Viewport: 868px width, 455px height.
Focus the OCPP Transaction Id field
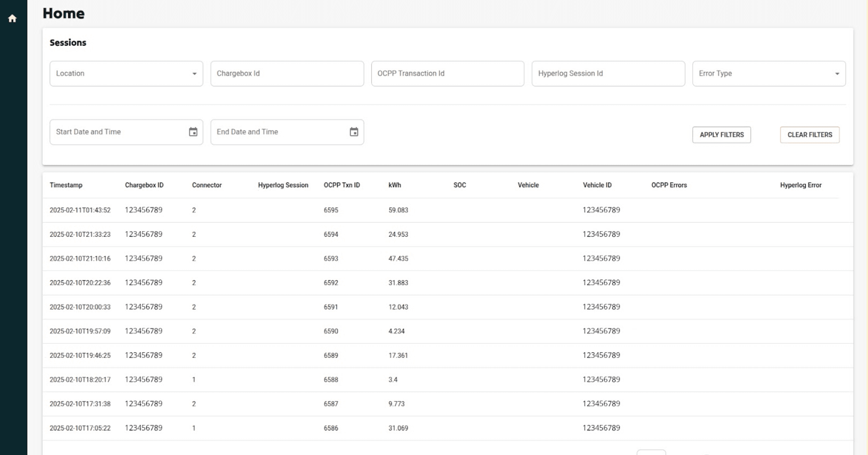tap(447, 74)
